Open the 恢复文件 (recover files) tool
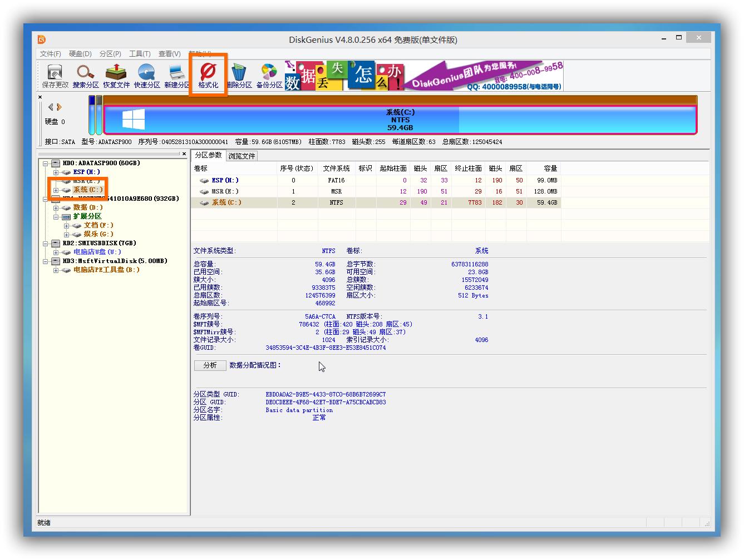This screenshot has width=744, height=560. 115,76
